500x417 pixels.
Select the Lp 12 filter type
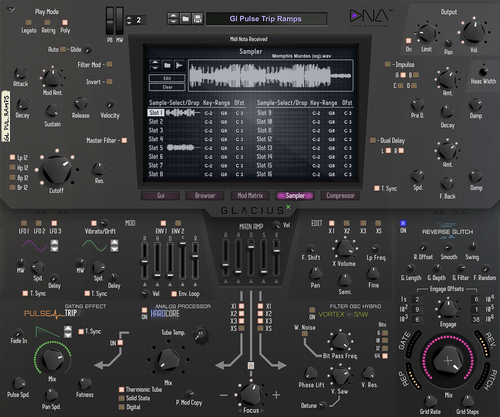click(12, 157)
